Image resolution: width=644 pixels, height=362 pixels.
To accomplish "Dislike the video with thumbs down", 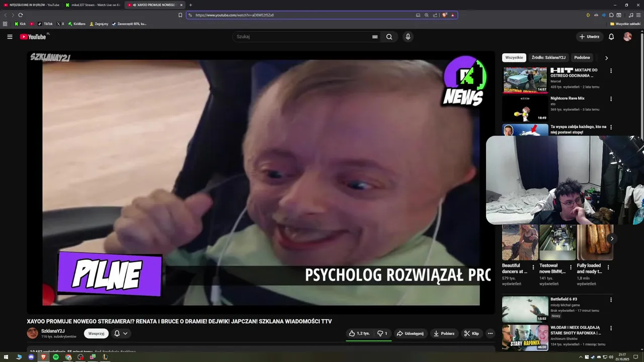I will click(x=382, y=333).
